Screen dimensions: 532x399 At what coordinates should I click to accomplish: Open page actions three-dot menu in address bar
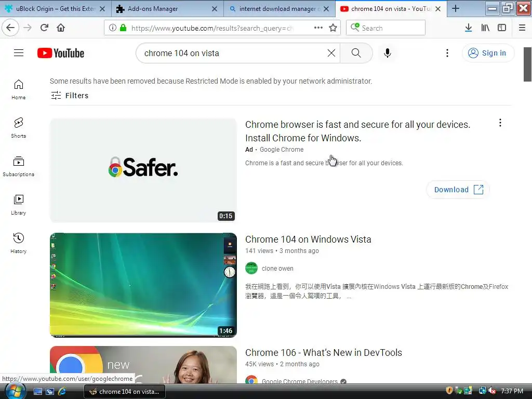click(x=318, y=28)
